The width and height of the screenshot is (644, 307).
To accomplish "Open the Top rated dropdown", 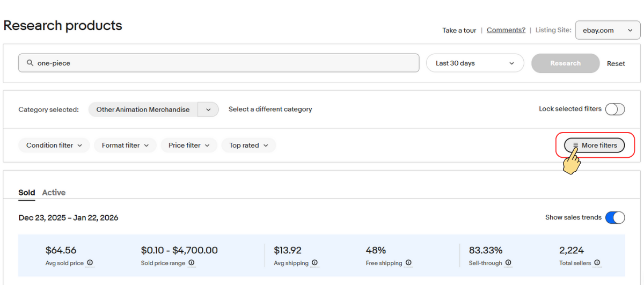I will click(x=248, y=145).
